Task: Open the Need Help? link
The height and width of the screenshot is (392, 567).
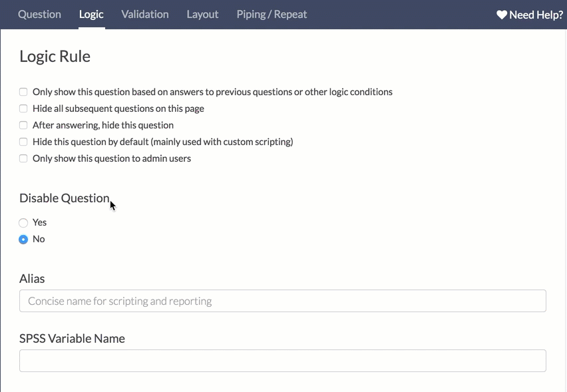Action: coord(536,15)
